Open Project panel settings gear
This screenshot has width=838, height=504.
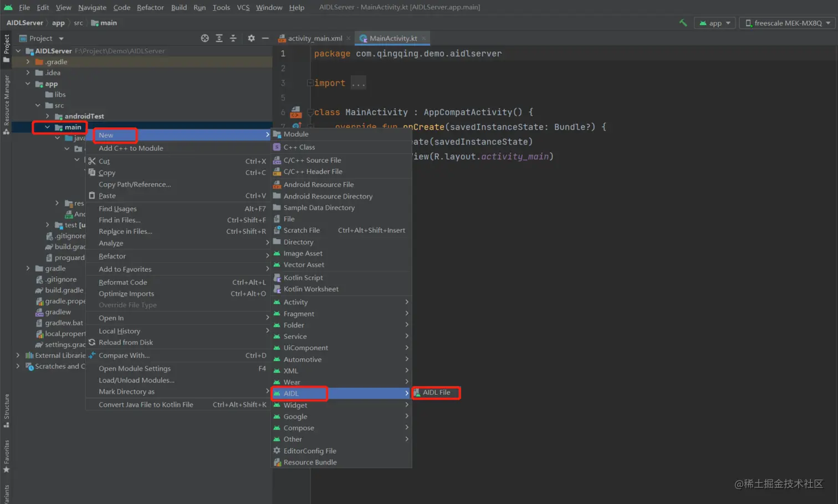pos(251,38)
